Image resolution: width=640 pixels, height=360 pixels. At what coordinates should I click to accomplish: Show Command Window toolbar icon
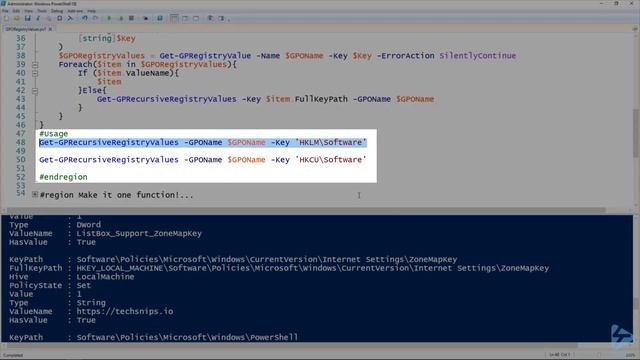click(x=210, y=18)
